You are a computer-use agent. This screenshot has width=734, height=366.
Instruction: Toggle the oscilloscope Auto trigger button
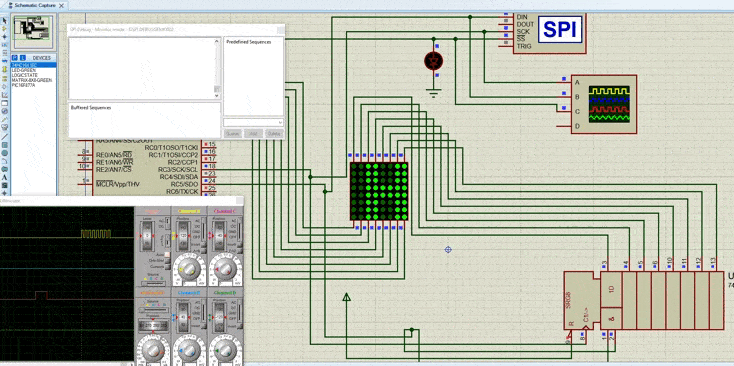coord(167,255)
